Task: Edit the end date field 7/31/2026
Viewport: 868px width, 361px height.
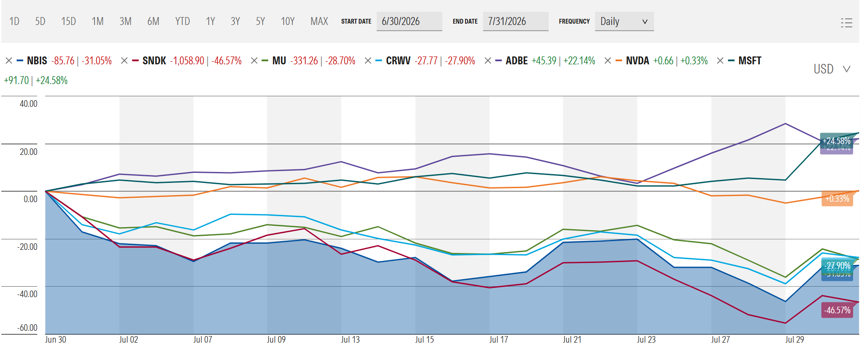Action: pyautogui.click(x=516, y=21)
